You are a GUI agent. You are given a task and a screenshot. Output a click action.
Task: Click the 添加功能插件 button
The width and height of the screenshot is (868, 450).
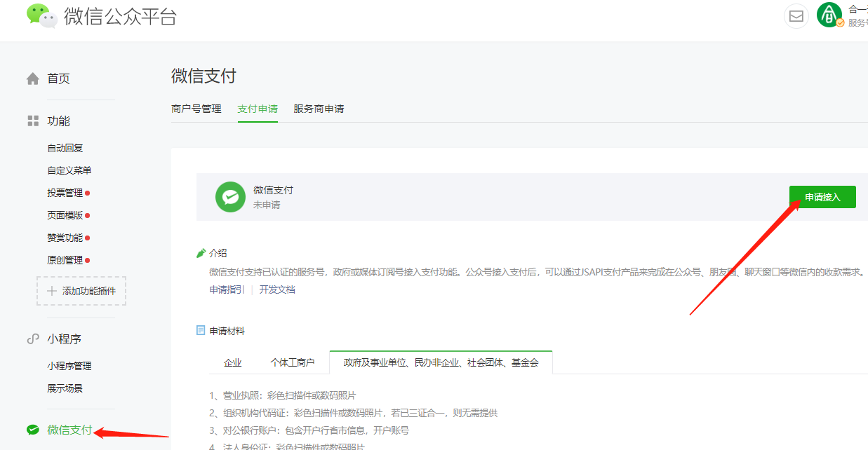[x=81, y=291]
